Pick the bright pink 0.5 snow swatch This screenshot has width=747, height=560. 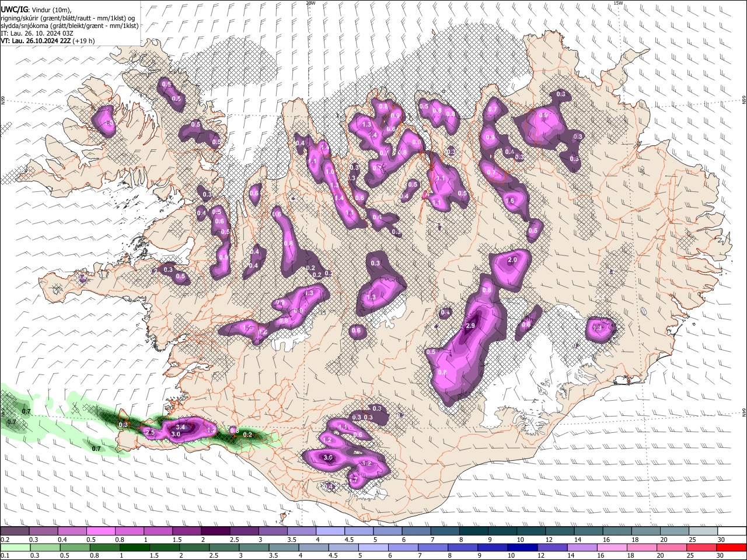[101, 531]
